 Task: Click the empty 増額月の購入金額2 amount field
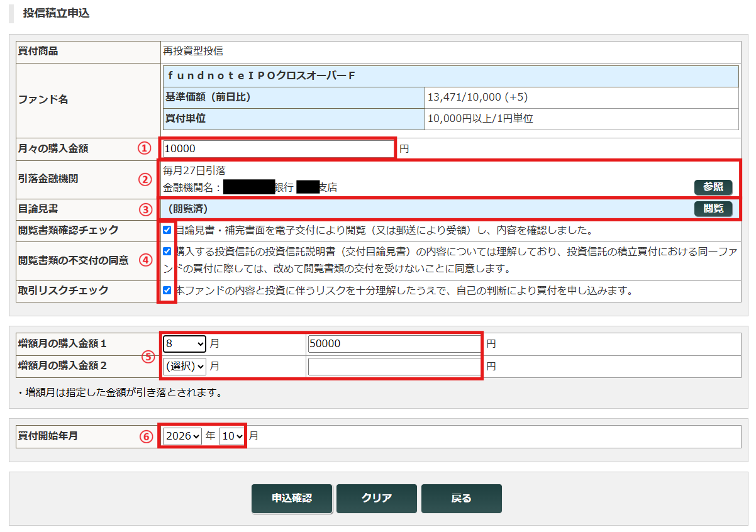[x=394, y=366]
